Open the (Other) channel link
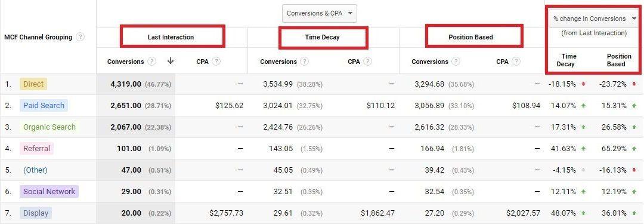The image size is (644, 224). tap(35, 170)
